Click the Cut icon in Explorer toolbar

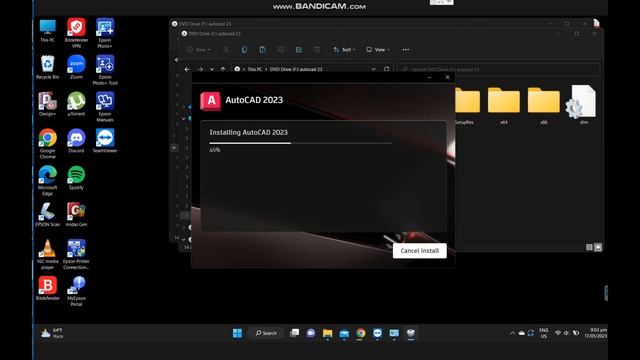pos(226,50)
